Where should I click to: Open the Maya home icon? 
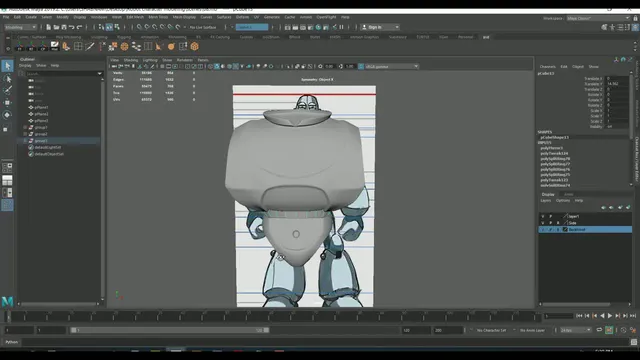[7, 301]
